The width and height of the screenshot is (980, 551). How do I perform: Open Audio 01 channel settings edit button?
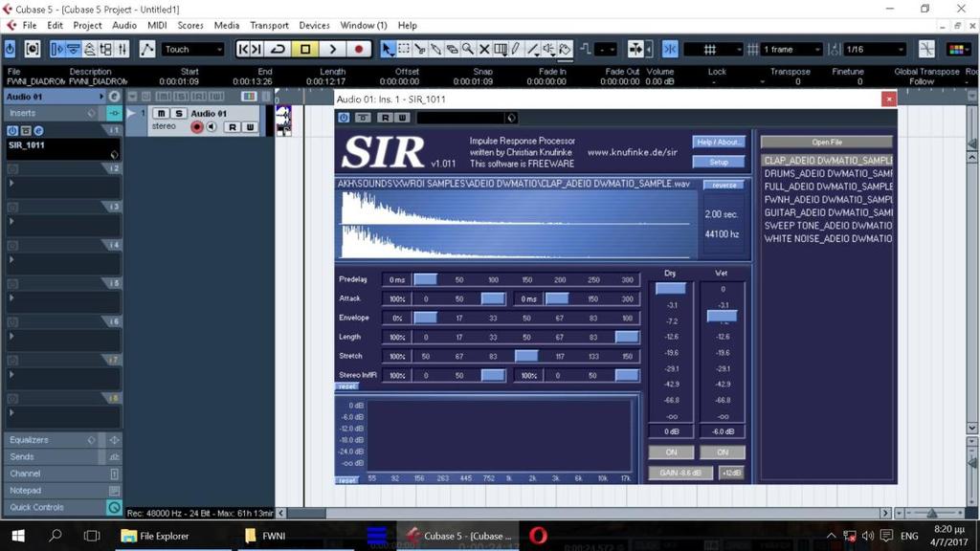pyautogui.click(x=115, y=97)
